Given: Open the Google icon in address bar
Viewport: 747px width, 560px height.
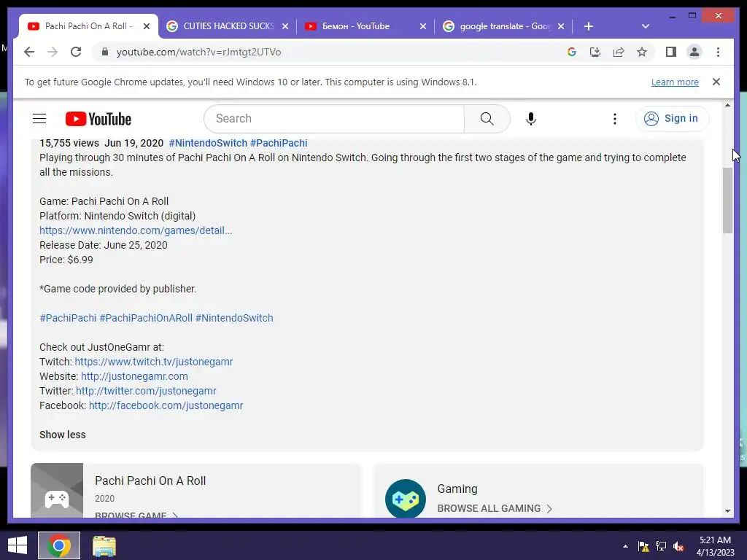Looking at the screenshot, I should tap(572, 52).
